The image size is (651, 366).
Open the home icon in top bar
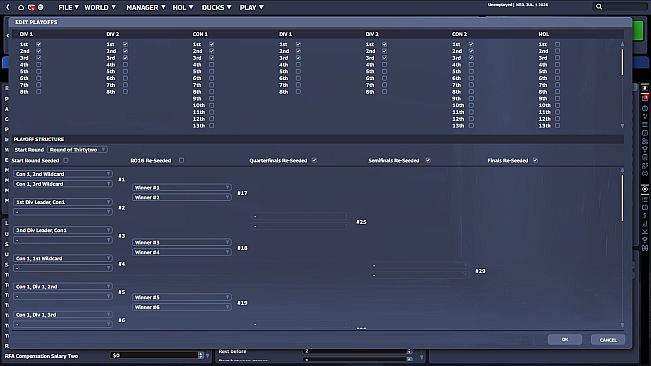pyautogui.click(x=21, y=7)
